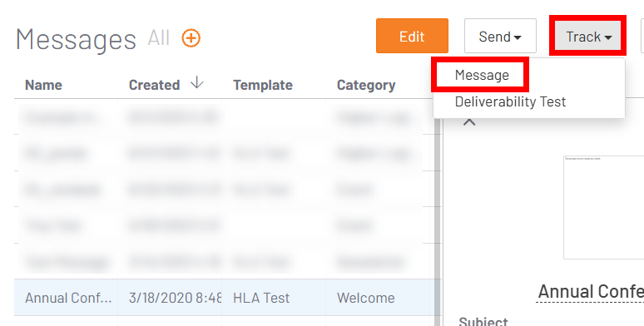Open the Send dropdown
The image size is (644, 326).
500,36
